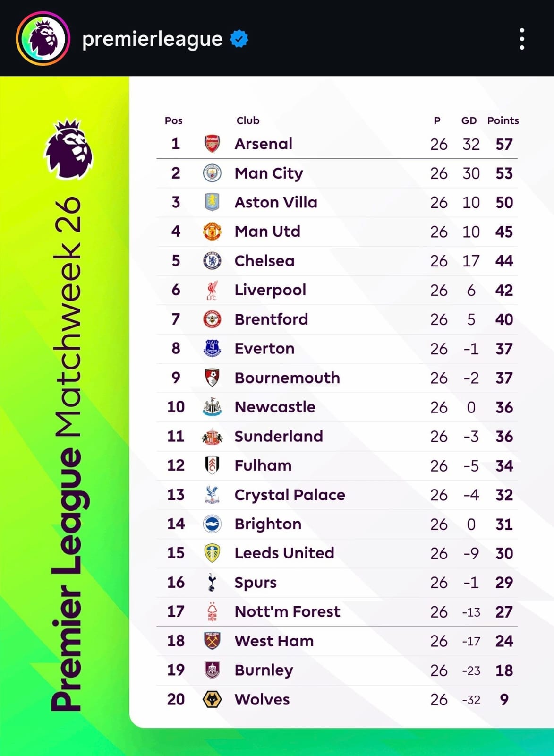Tap the blue verified badge
Image resolution: width=554 pixels, height=756 pixels.
(x=239, y=39)
